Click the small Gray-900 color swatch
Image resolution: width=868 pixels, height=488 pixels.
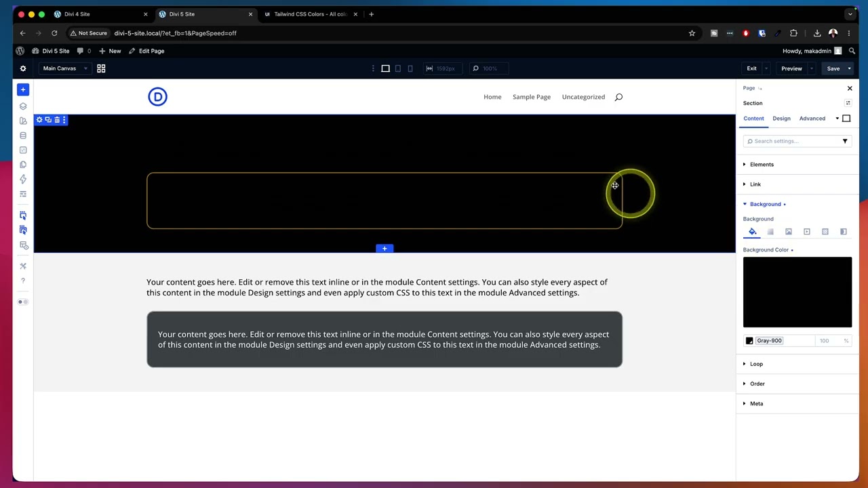(x=749, y=341)
